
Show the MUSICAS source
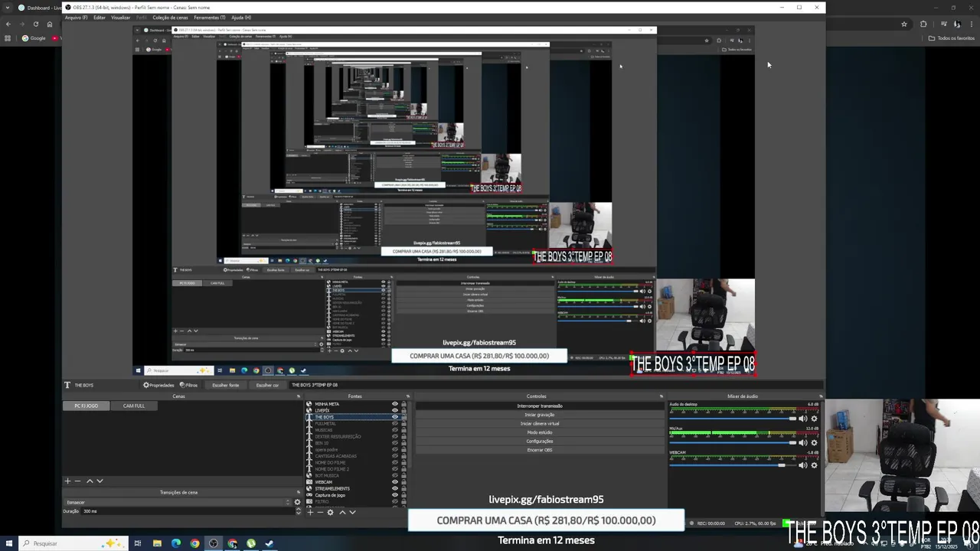click(x=395, y=430)
